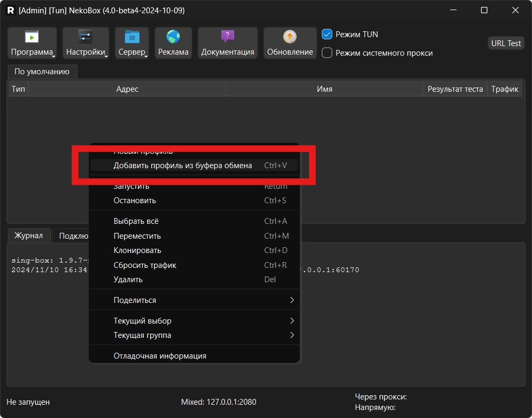
Task: Open the Реклама globe icon
Action: (173, 37)
